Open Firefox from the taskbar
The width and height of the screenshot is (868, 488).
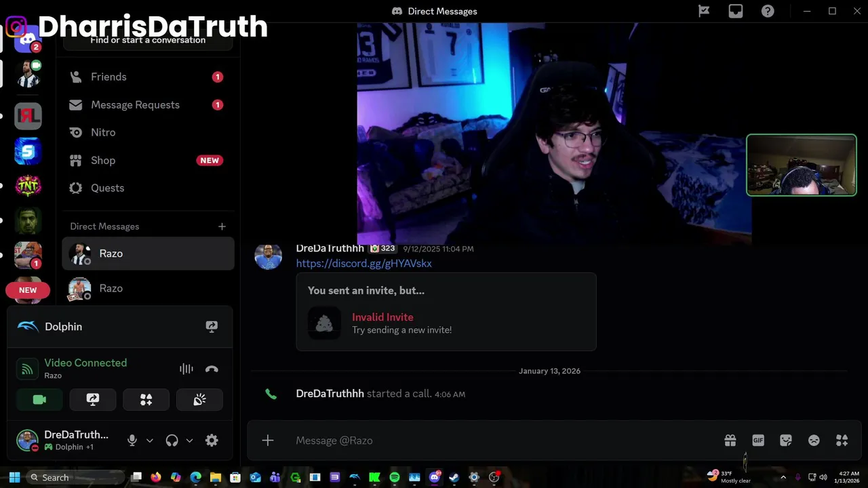click(x=156, y=477)
